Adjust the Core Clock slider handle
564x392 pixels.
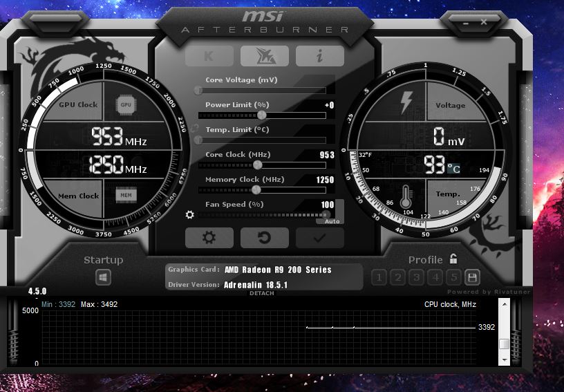pos(258,165)
